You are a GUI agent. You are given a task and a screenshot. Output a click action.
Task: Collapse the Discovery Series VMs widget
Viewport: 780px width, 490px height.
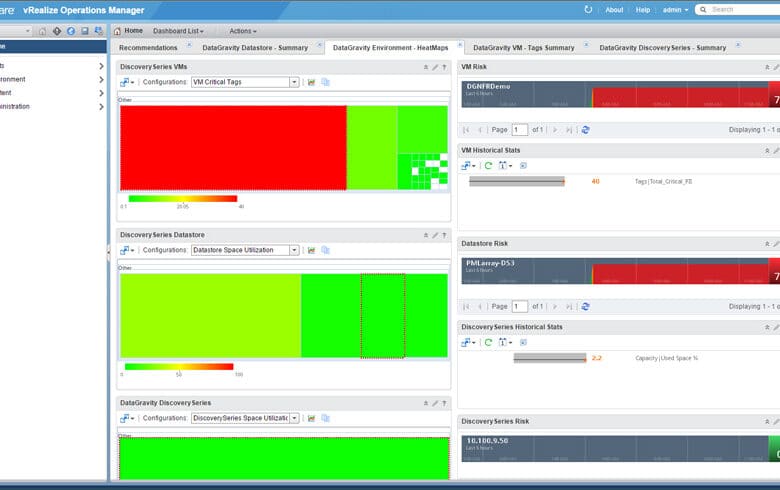(426, 67)
